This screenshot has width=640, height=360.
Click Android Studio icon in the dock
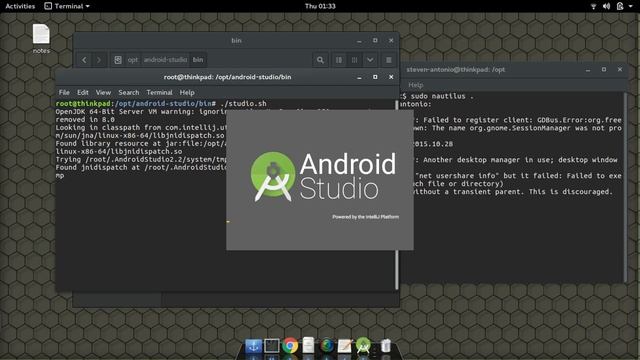(x=363, y=346)
